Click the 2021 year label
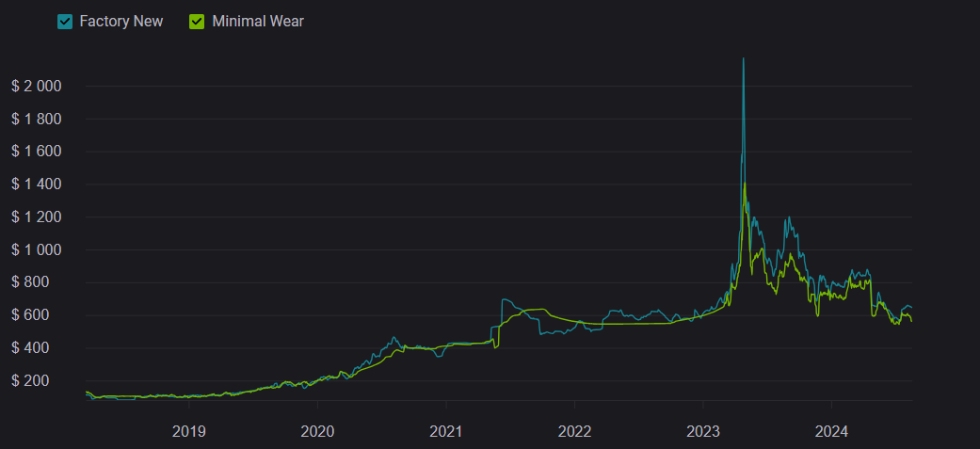 tap(445, 431)
